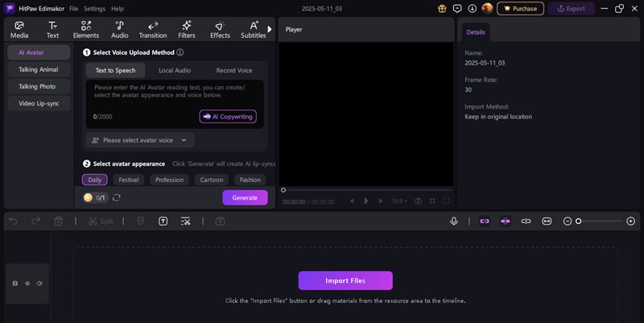Select Video Lip-sync in sidebar
The width and height of the screenshot is (644, 323).
tap(39, 103)
